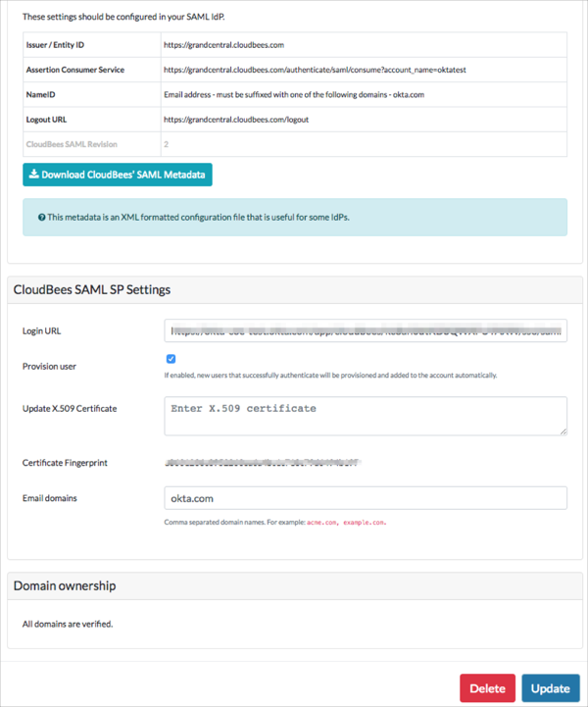Click the download icon on the metadata button

pos(34,175)
